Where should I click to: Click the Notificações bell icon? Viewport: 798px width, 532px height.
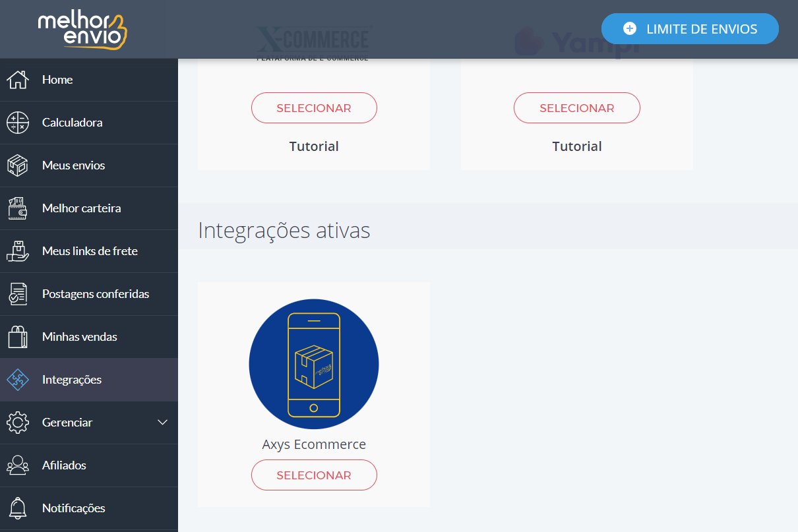pos(18,508)
